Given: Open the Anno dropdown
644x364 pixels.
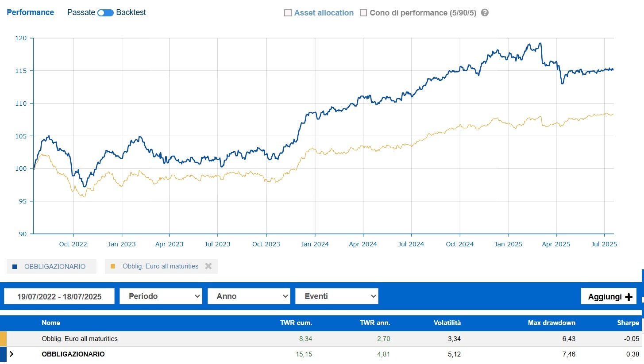Looking at the screenshot, I should click(x=248, y=296).
